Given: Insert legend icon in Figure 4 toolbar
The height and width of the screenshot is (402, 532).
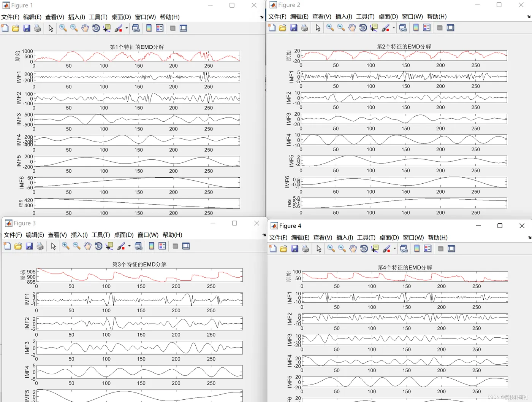Looking at the screenshot, I should coord(427,249).
